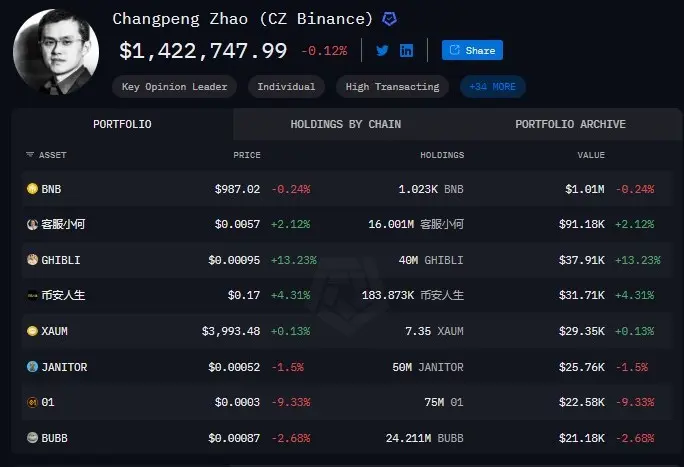Click the 75M 01 holdings cell
Screen dimensions: 684x467
point(444,402)
